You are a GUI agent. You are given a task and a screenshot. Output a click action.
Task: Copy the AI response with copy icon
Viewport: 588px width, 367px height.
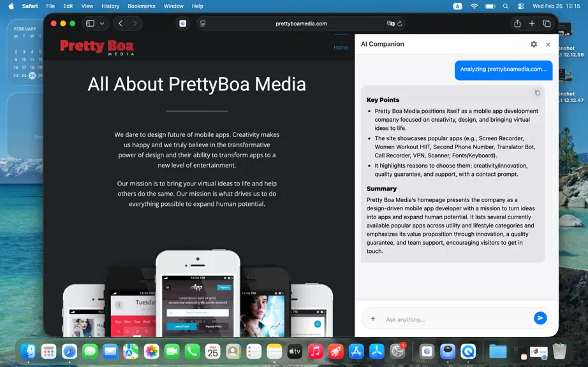click(538, 92)
